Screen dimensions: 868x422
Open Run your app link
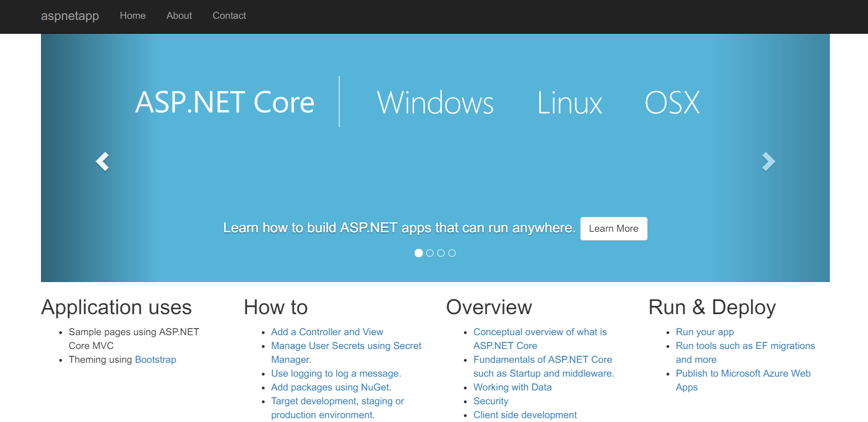point(705,332)
